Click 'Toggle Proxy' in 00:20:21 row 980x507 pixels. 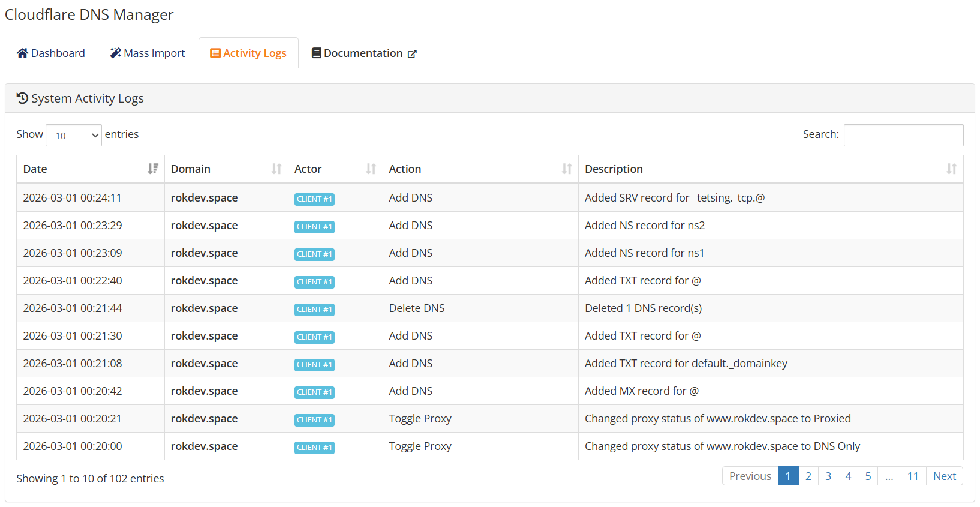tap(420, 418)
